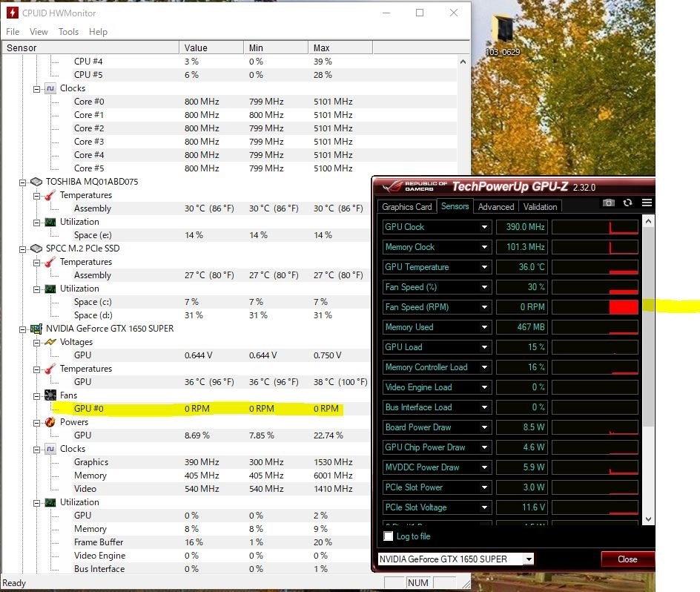The image size is (700, 592).
Task: Click the SPCC SSD Temperatures thermometer icon
Action: tap(50, 261)
